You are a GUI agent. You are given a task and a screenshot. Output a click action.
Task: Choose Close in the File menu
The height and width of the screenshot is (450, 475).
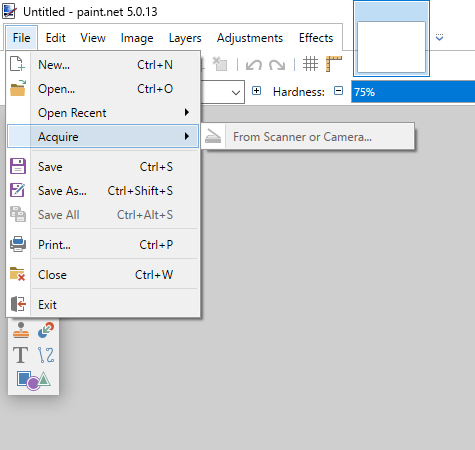tap(103, 275)
